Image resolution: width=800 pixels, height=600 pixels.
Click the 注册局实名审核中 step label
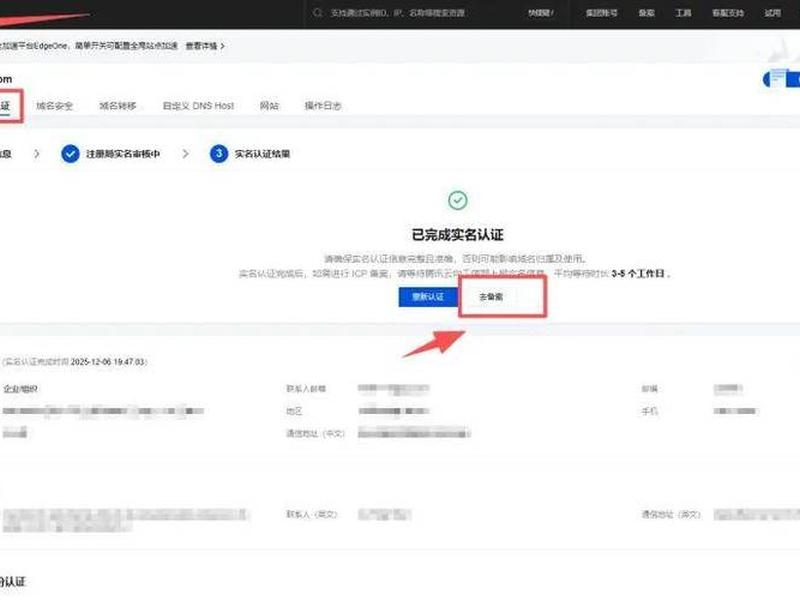pyautogui.click(x=123, y=154)
